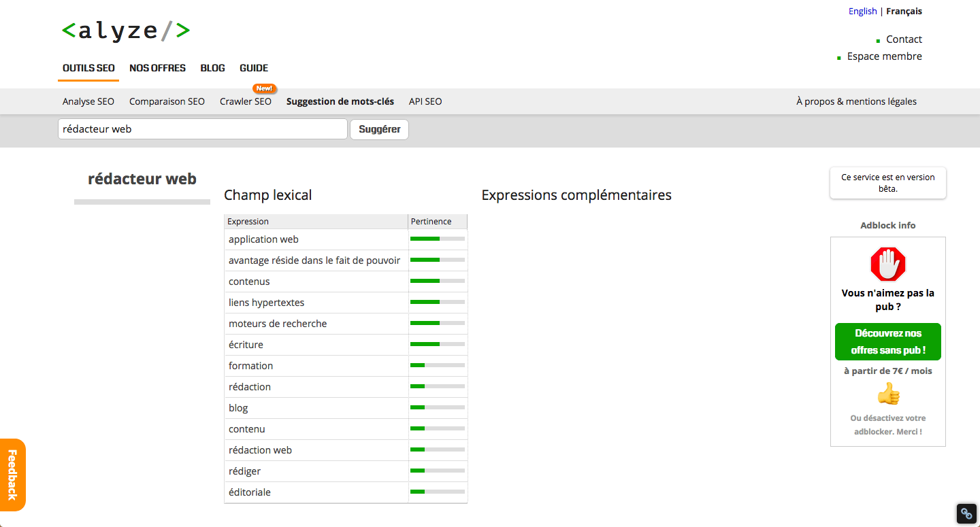Select the Français language link
This screenshot has height=527, width=980.
(x=904, y=11)
